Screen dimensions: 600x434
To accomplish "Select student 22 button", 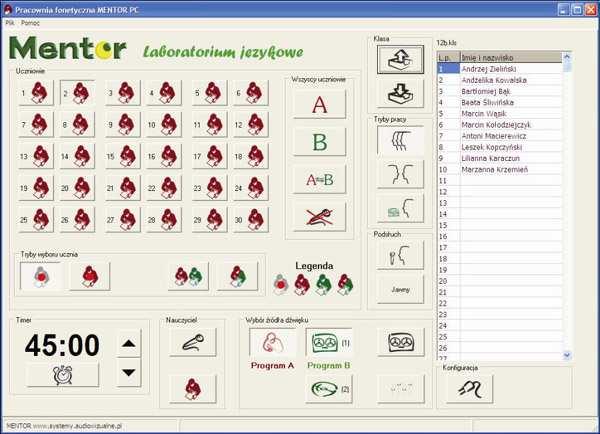I will point(164,188).
